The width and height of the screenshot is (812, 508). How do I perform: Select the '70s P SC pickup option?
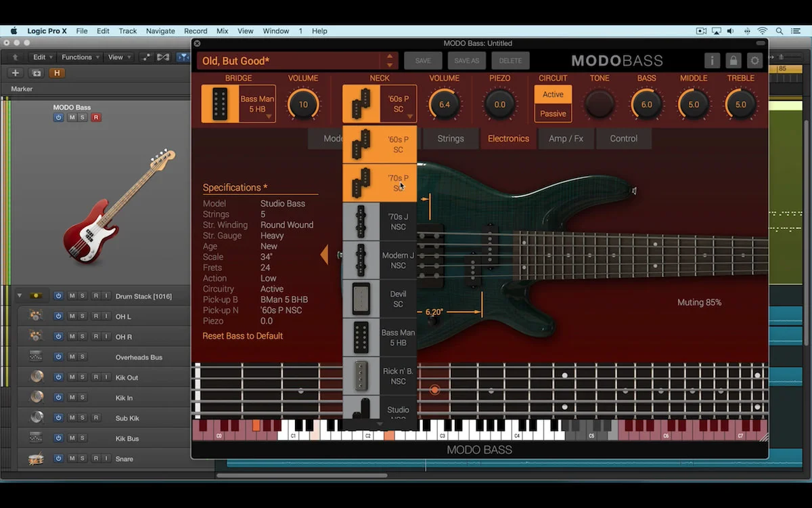380,183
